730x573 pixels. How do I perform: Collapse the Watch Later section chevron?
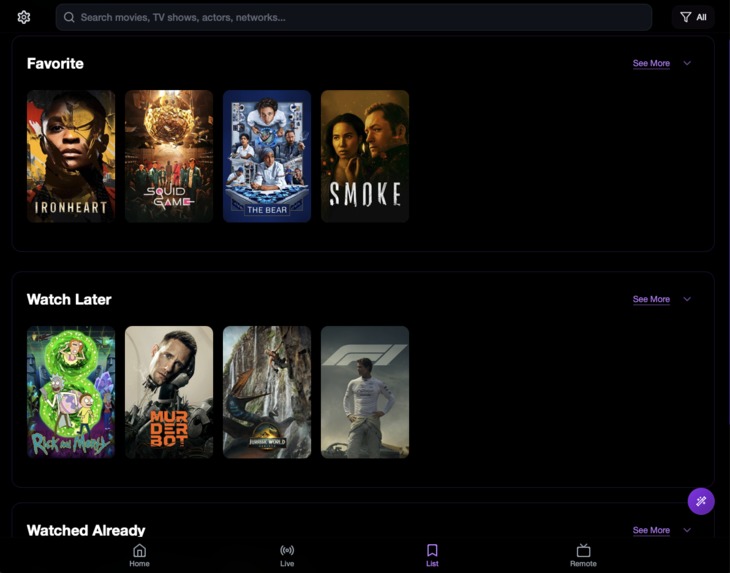tap(687, 299)
